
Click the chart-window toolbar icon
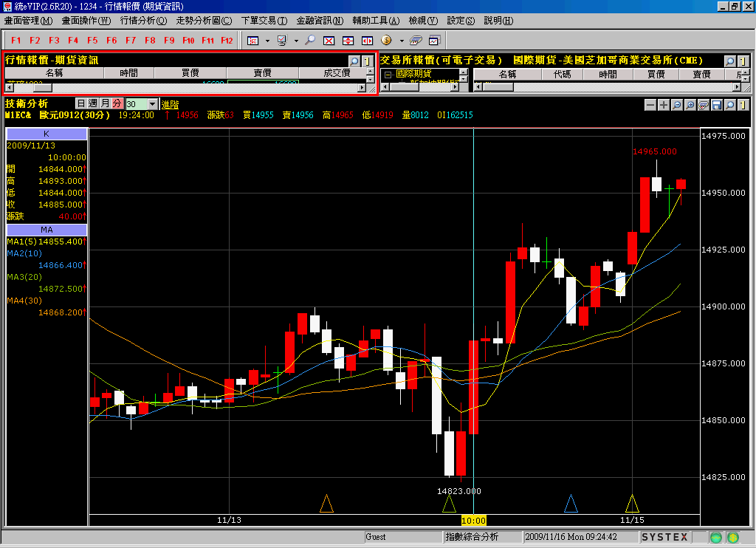[x=253, y=41]
